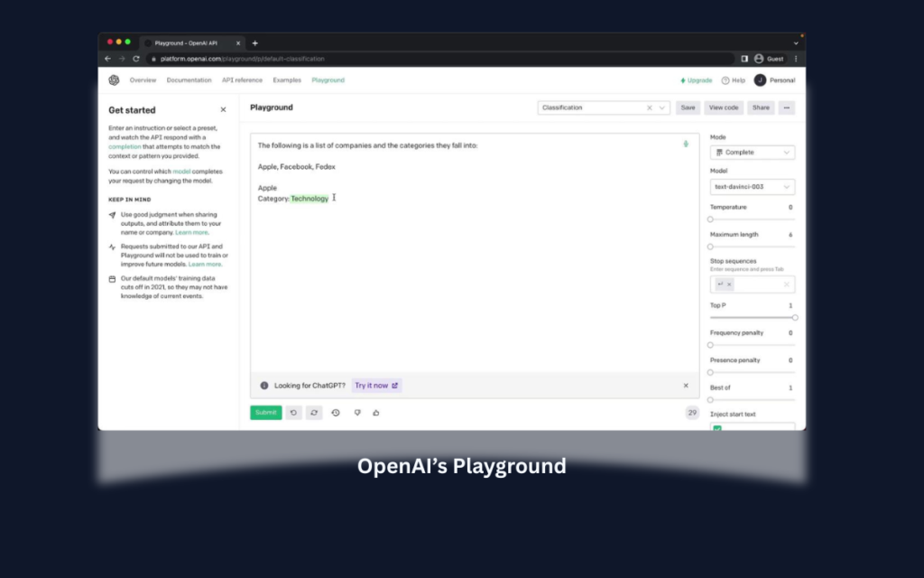Switch to the Examples menu item
The image size is (924, 578).
click(287, 79)
